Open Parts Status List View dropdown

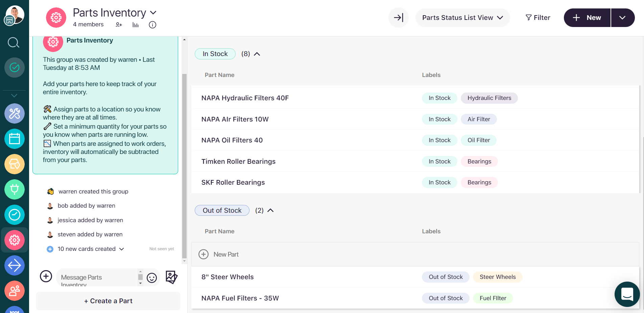tap(462, 18)
